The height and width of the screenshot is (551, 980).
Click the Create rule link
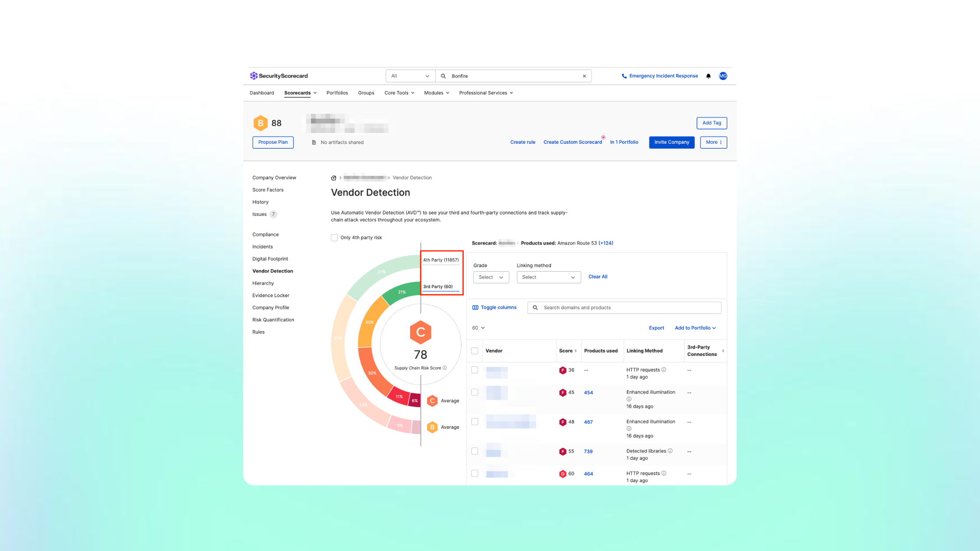(522, 142)
